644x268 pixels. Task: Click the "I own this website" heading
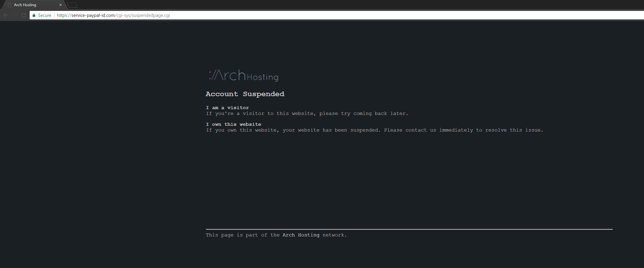[x=233, y=124]
